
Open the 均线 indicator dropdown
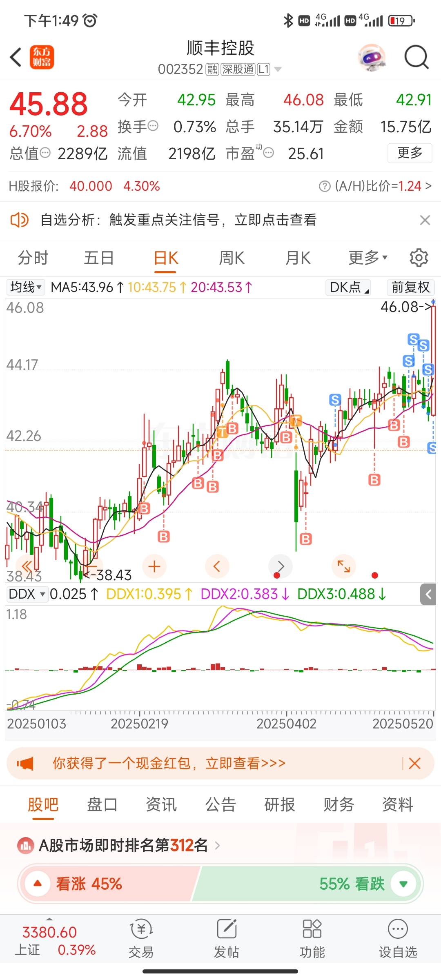pos(26,287)
